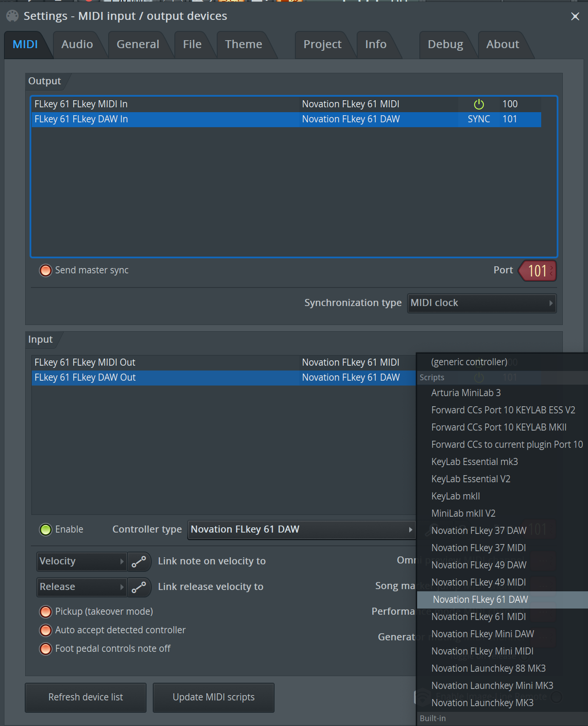Toggle Send master sync
This screenshot has height=726, width=588.
(x=45, y=270)
